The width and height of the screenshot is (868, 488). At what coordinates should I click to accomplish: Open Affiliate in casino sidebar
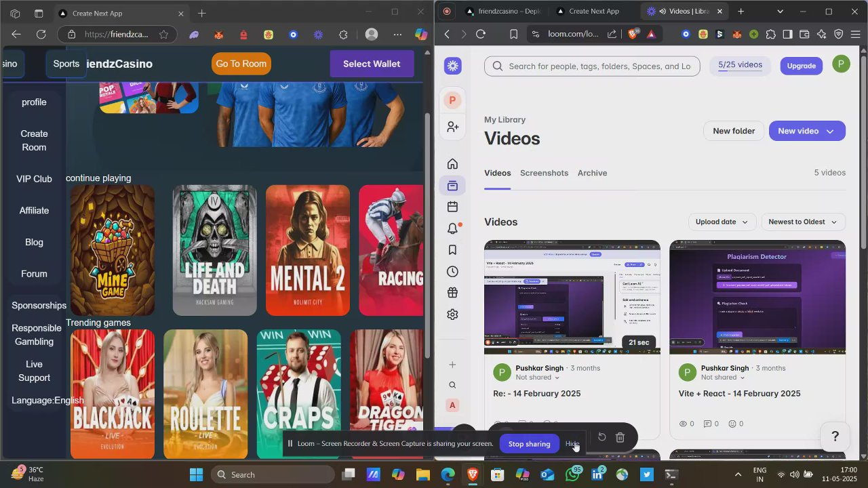click(x=34, y=210)
